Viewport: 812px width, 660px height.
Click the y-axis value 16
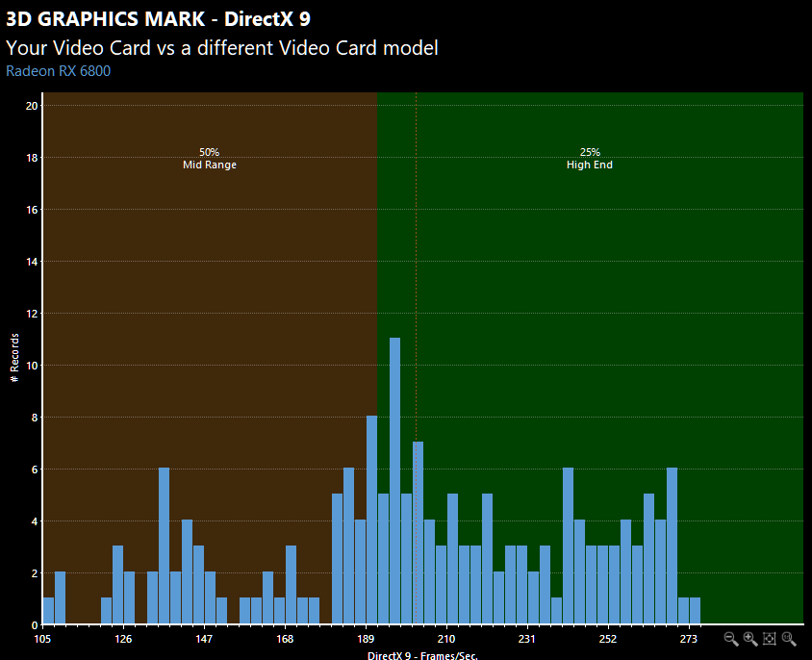32,210
